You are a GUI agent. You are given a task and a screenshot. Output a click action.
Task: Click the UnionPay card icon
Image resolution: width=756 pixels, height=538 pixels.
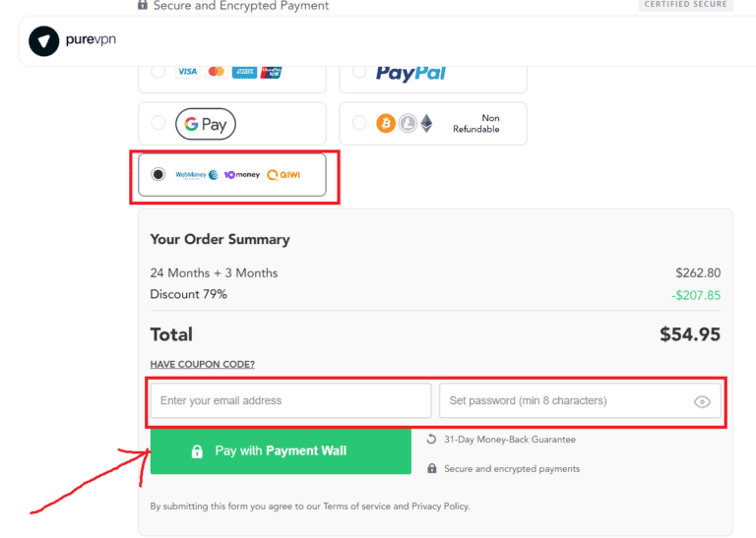click(x=272, y=72)
